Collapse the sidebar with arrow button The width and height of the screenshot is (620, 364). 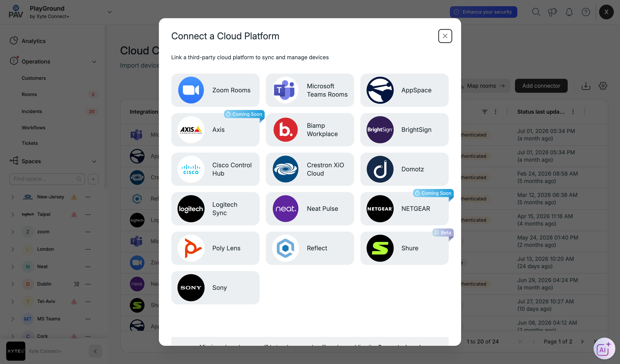point(95,351)
